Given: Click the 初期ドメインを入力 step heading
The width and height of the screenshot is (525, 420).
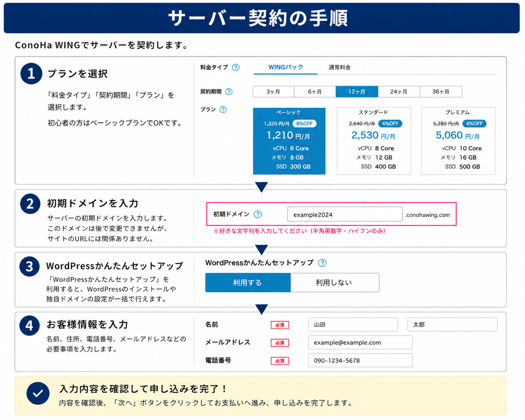Looking at the screenshot, I should tap(92, 203).
